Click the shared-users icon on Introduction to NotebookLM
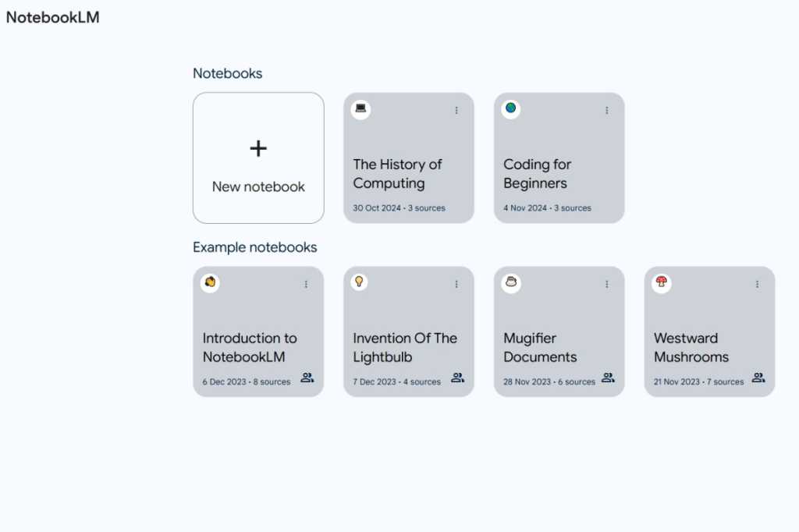799x532 pixels. tap(307, 378)
